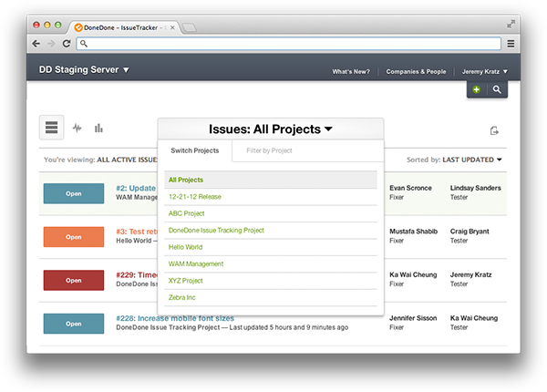
Task: Click the DoneDone favicon on browser tab
Action: click(x=78, y=27)
